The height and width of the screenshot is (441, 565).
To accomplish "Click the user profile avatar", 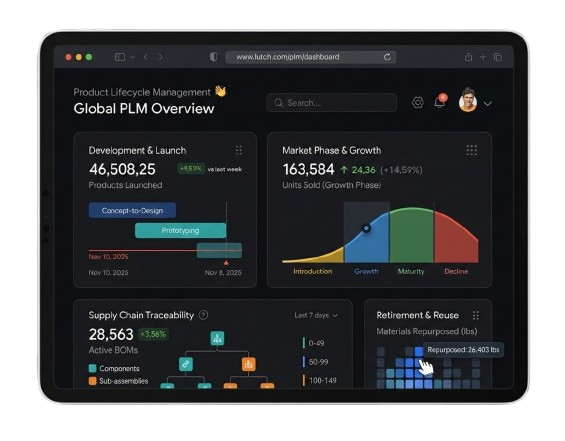I will click(468, 100).
